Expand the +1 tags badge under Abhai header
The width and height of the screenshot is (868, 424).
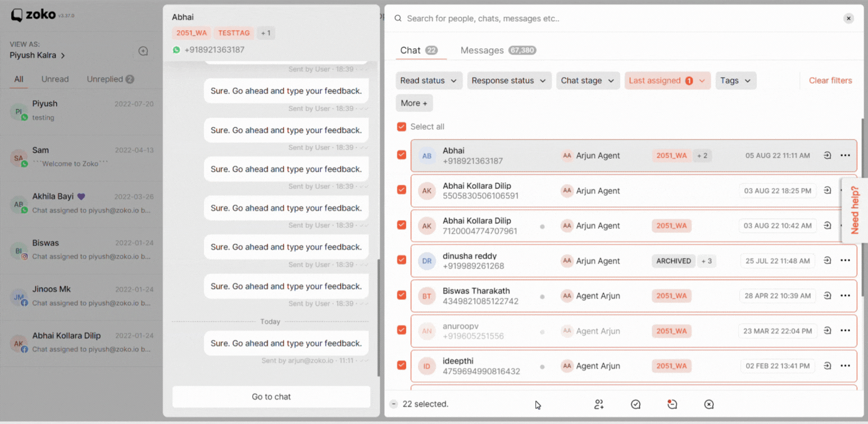[x=266, y=33]
